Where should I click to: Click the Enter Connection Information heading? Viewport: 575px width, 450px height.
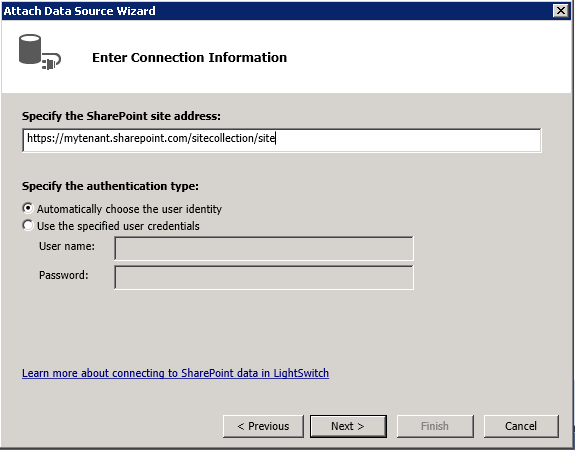(189, 58)
